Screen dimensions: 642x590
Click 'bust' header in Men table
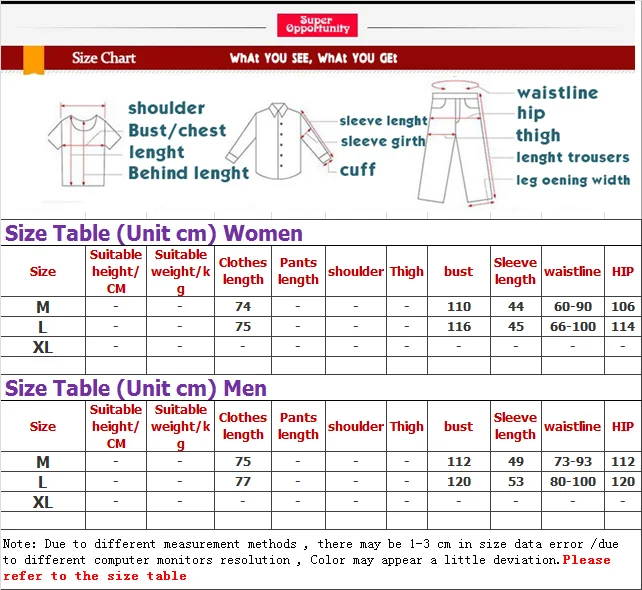459,427
